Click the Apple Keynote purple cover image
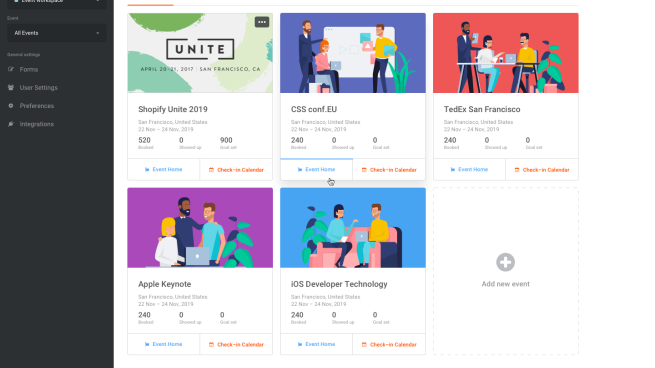The height and width of the screenshot is (368, 655). coord(200,228)
